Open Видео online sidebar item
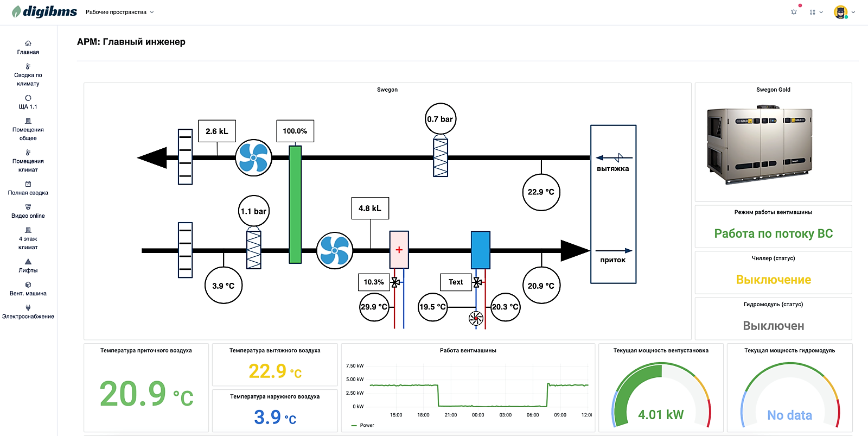Screen dimensions: 868x436 [x=28, y=211]
